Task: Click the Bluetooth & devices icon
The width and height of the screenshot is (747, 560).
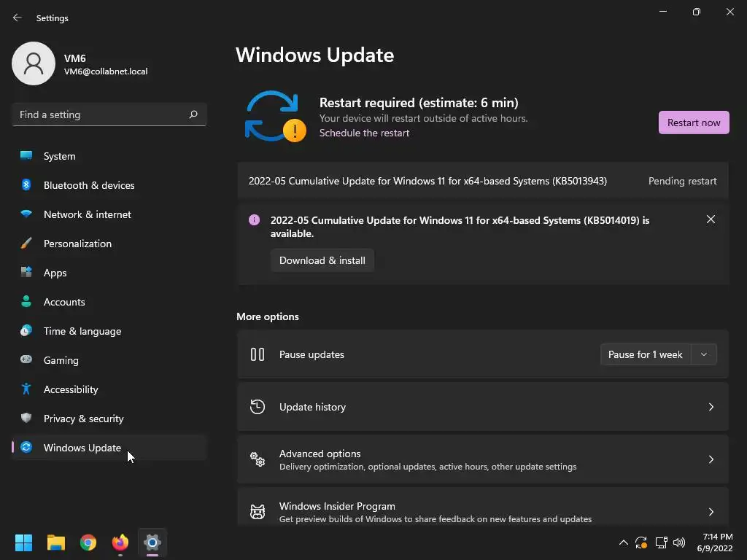Action: pyautogui.click(x=26, y=185)
